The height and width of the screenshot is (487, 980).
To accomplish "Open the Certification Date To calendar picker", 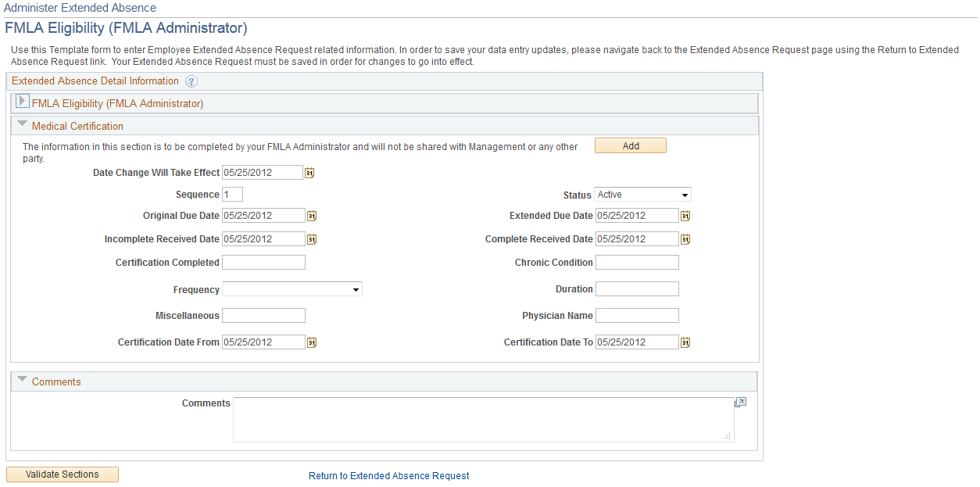I will click(685, 342).
